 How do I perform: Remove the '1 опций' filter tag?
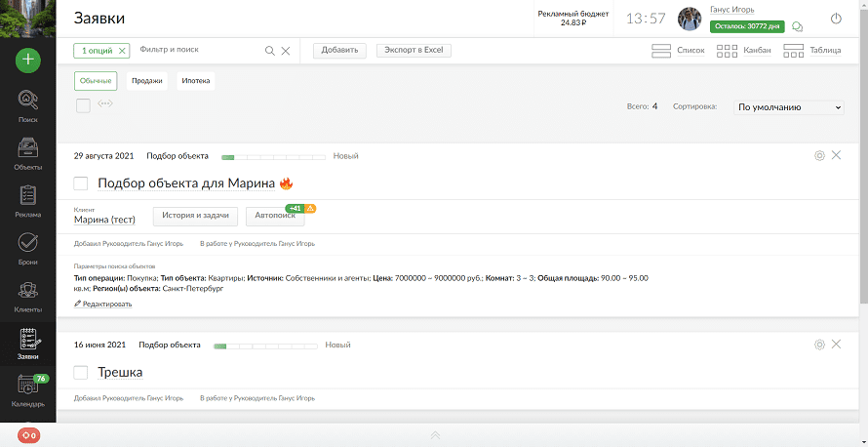[x=122, y=51]
